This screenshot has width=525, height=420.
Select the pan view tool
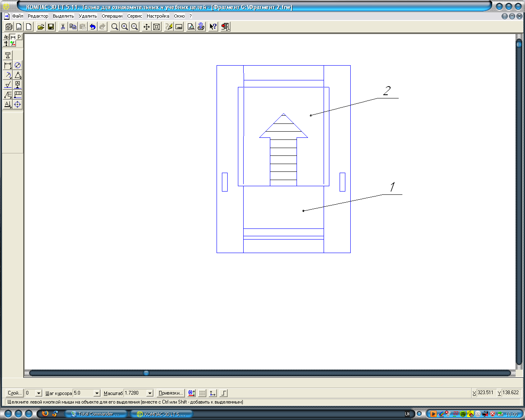click(x=146, y=27)
